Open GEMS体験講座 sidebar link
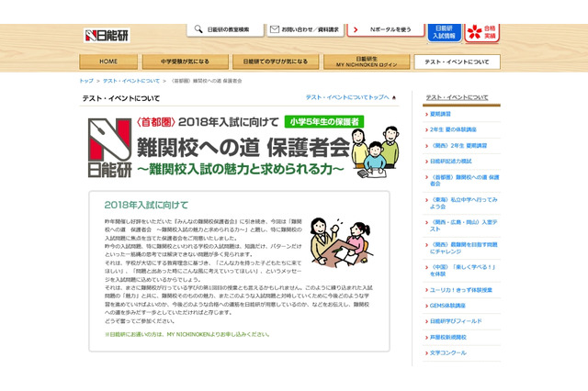Screen dimensions: 588x391 tap(447, 306)
